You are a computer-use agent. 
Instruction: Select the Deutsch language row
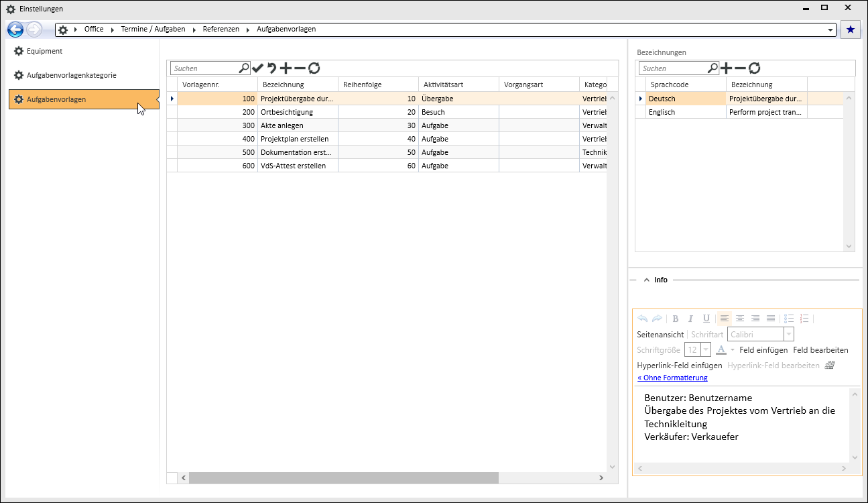click(x=741, y=99)
